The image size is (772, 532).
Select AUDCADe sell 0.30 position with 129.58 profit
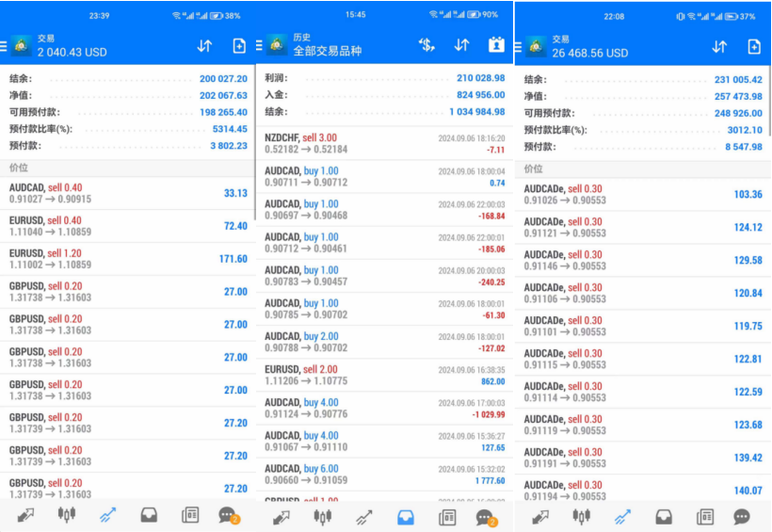(x=643, y=260)
